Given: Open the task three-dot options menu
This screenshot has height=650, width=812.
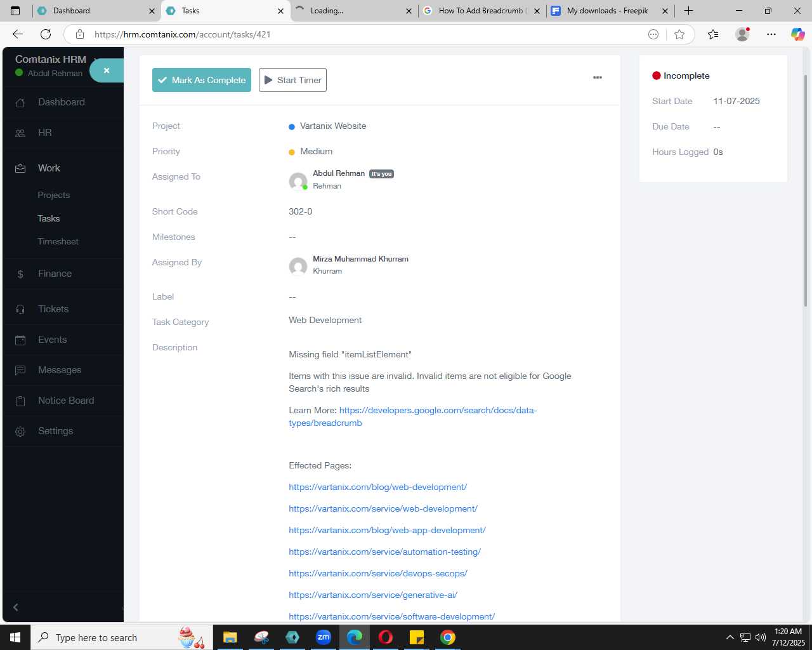Looking at the screenshot, I should click(598, 77).
